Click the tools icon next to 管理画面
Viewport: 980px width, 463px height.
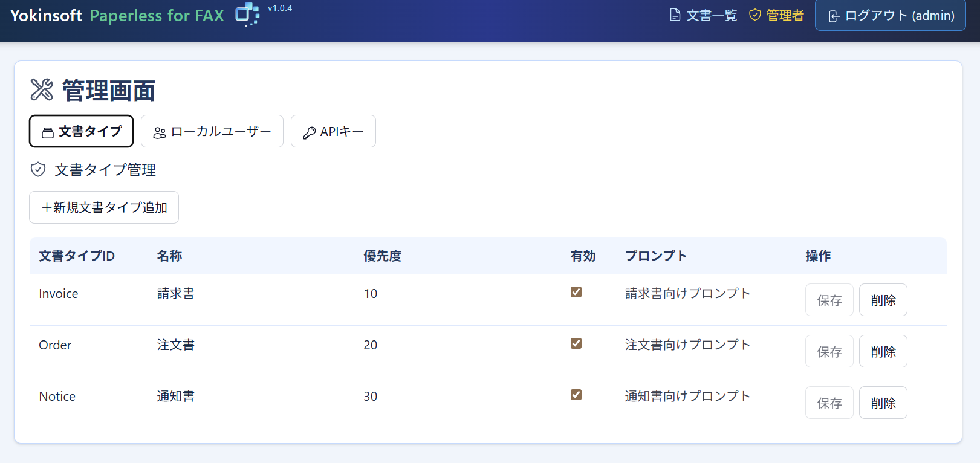pyautogui.click(x=42, y=90)
